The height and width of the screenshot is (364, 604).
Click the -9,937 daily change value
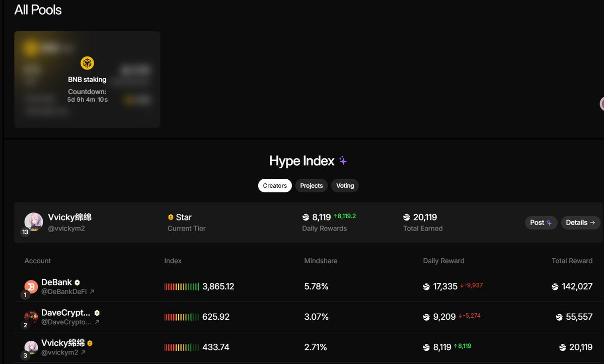[x=471, y=285]
